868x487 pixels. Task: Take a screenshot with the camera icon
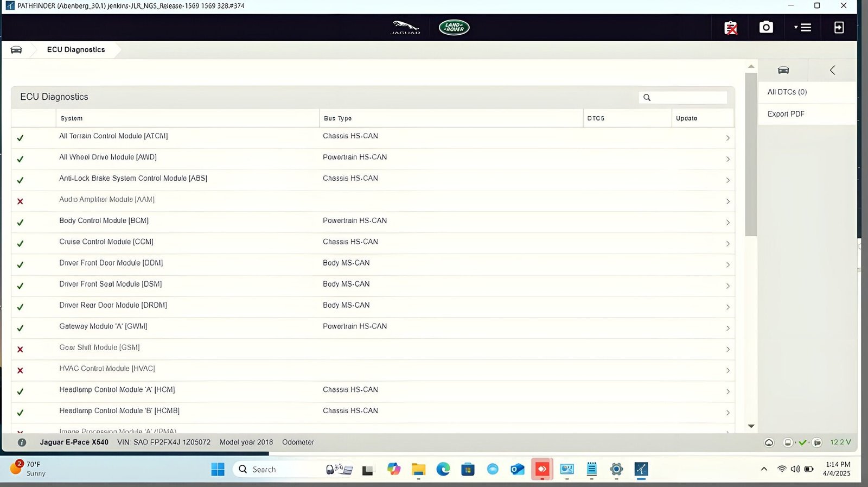766,27
